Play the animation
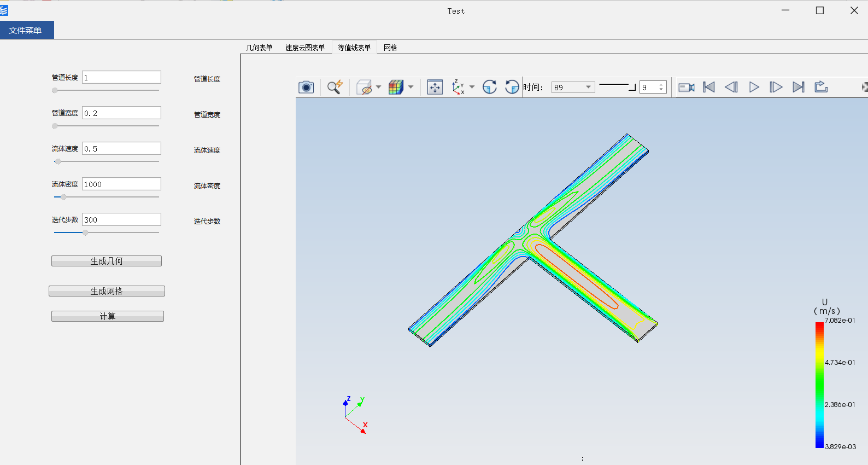This screenshot has height=465, width=868. [754, 87]
